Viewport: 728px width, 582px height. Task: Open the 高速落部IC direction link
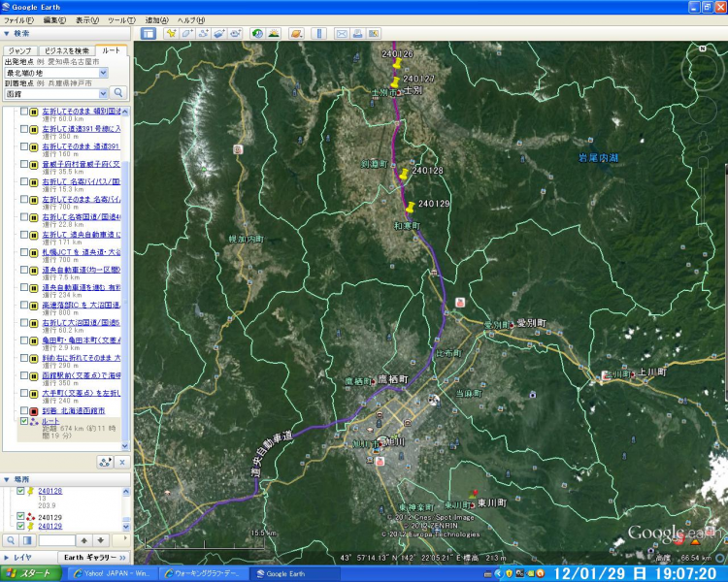[x=82, y=305]
